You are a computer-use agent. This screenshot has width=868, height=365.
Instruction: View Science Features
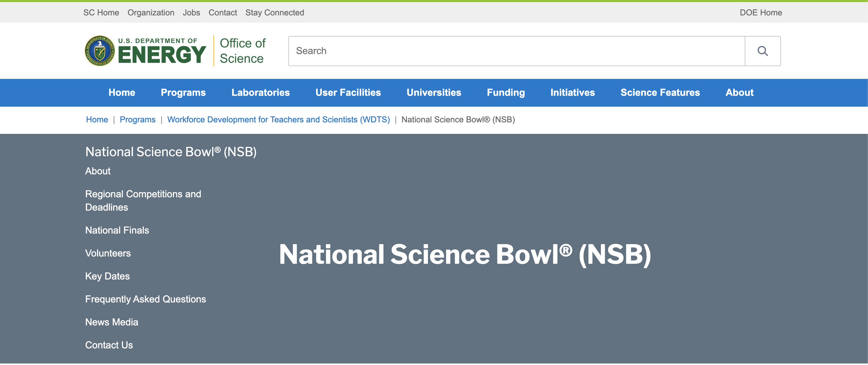(x=660, y=92)
